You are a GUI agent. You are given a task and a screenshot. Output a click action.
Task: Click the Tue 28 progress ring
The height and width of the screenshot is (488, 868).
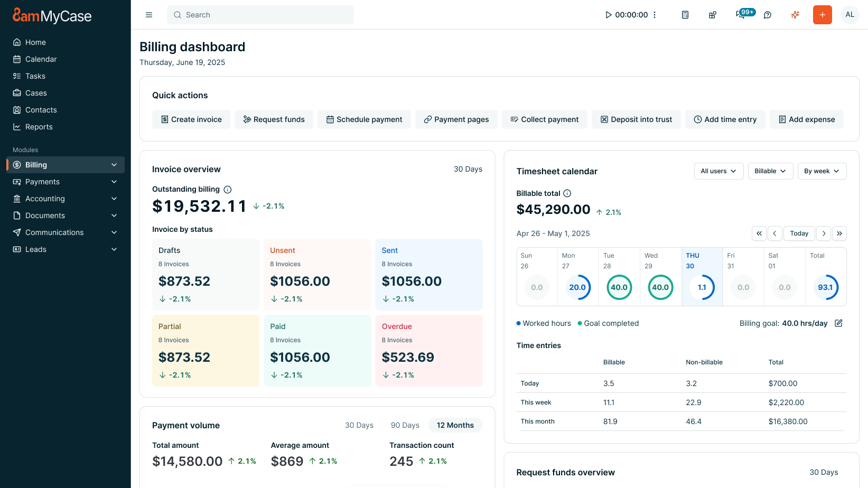click(x=619, y=287)
